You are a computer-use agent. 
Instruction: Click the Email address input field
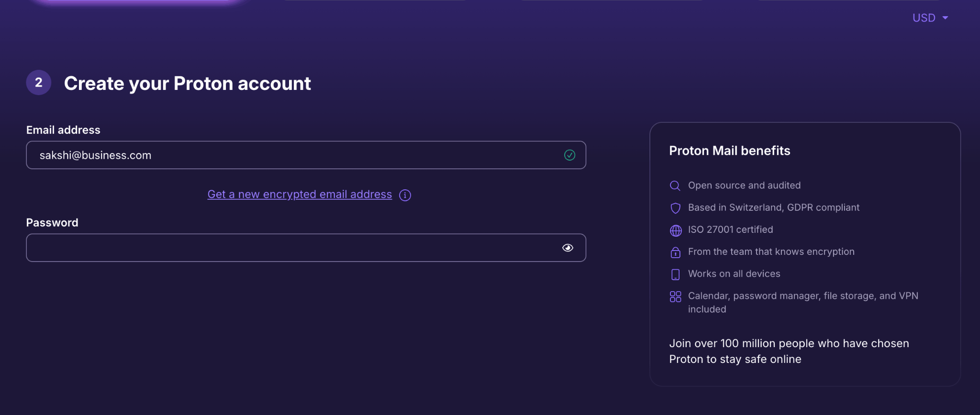pyautogui.click(x=306, y=155)
